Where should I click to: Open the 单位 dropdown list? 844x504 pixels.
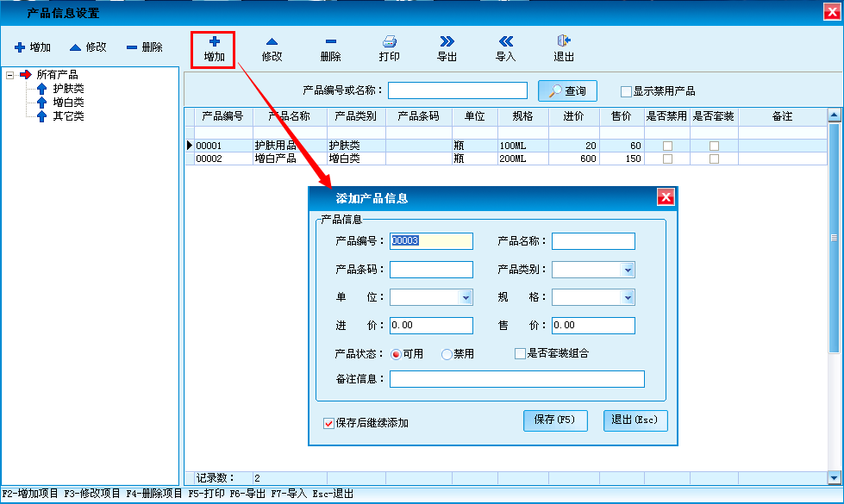pyautogui.click(x=466, y=297)
